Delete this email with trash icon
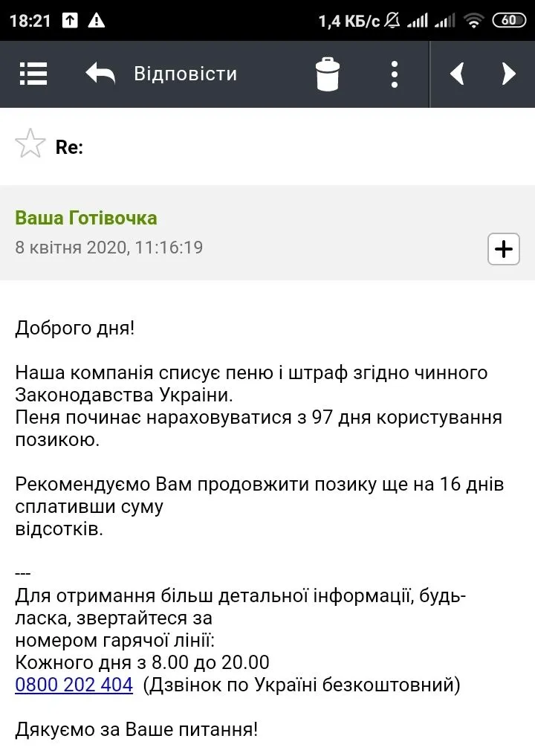The image size is (535, 756). [x=328, y=74]
